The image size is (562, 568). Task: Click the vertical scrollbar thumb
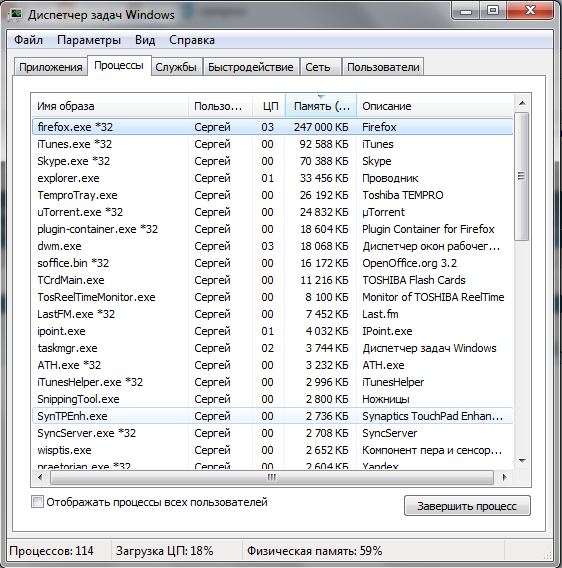522,176
